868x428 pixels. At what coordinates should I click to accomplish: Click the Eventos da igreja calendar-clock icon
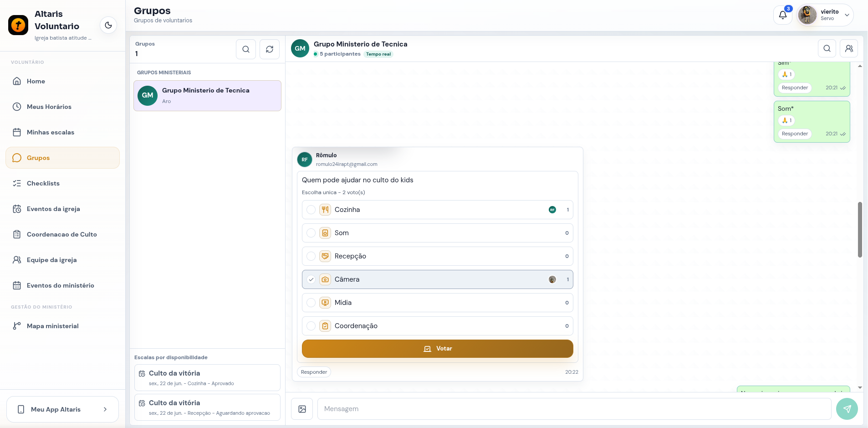17,209
